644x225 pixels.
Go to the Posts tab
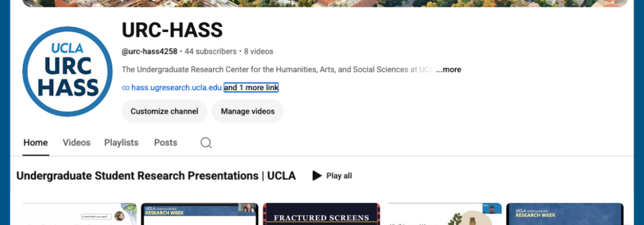tap(166, 142)
